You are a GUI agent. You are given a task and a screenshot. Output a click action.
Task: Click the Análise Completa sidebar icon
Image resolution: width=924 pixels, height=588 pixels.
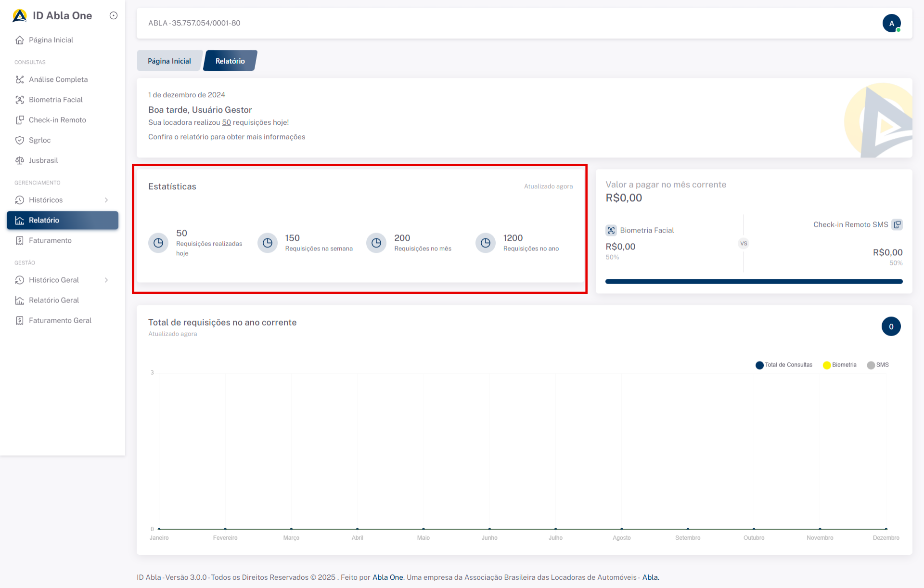(x=20, y=79)
